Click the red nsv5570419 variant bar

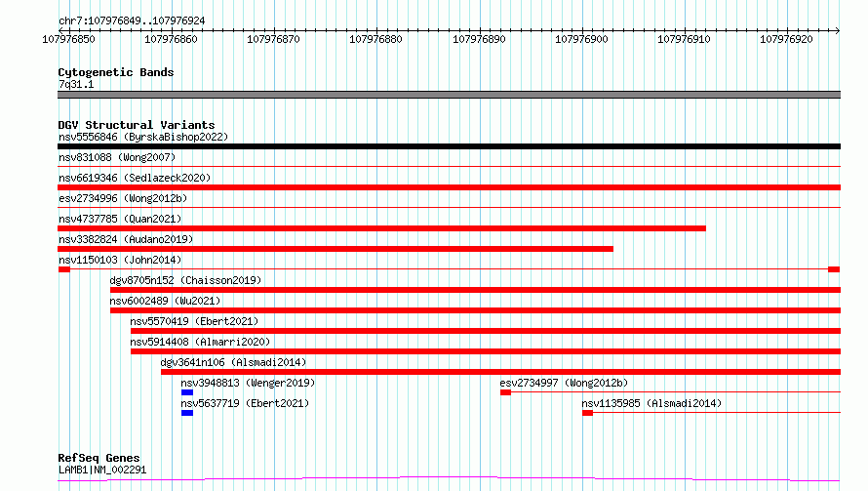click(486, 331)
